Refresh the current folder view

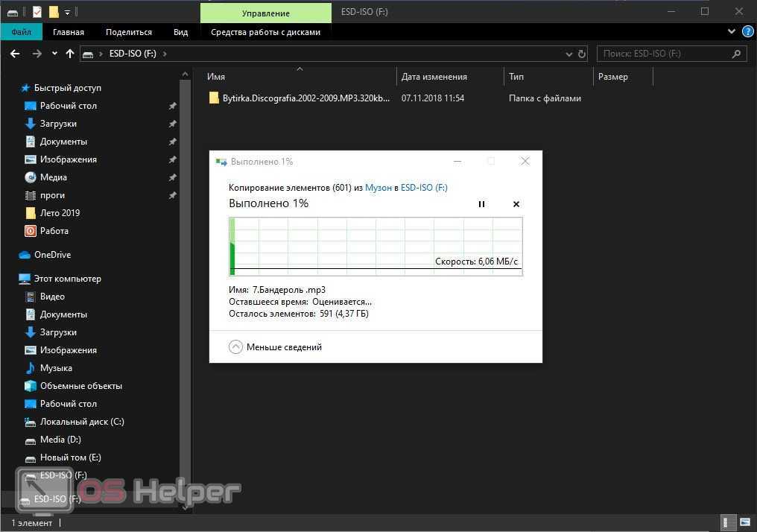[582, 54]
